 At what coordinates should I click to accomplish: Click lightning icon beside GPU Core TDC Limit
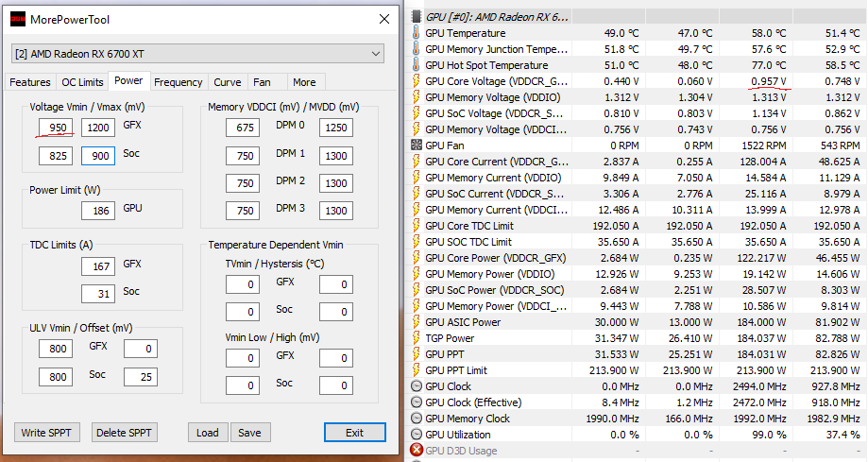click(x=417, y=226)
